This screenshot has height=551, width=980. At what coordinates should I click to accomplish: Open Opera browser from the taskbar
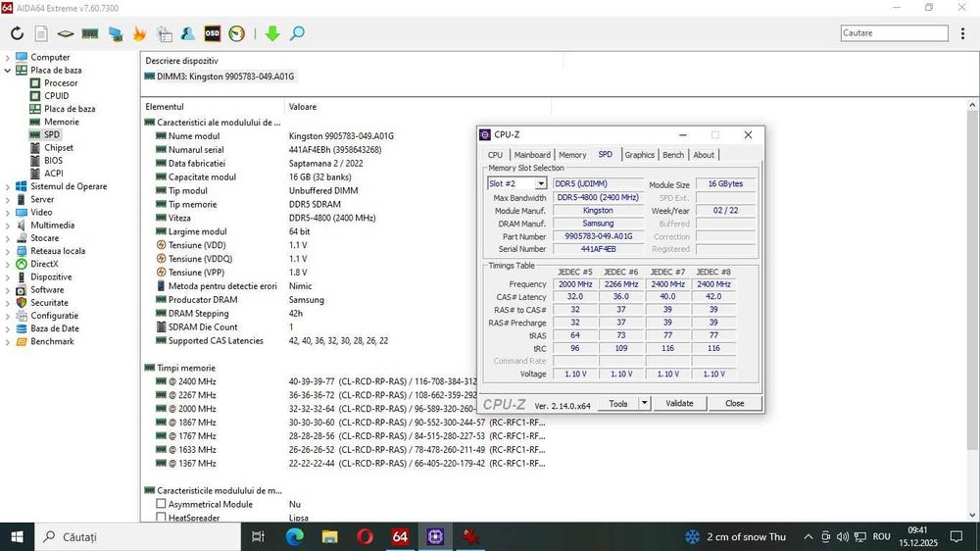pos(365,536)
